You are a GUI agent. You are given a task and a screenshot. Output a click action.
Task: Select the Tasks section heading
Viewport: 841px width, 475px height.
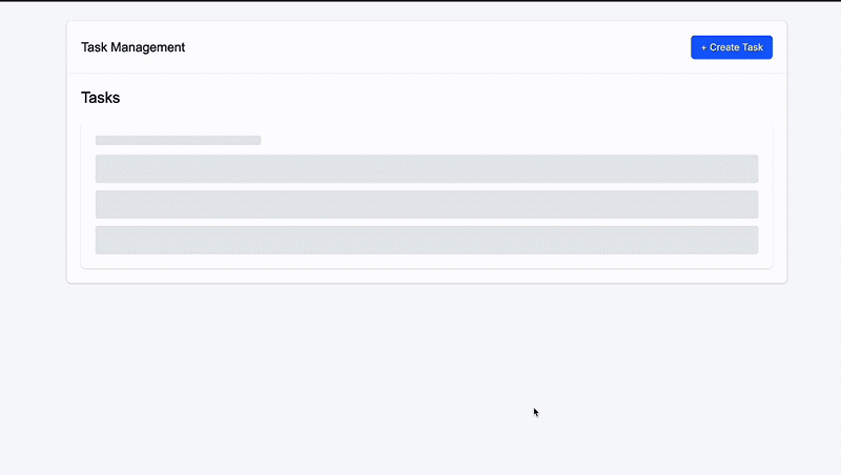coord(100,98)
